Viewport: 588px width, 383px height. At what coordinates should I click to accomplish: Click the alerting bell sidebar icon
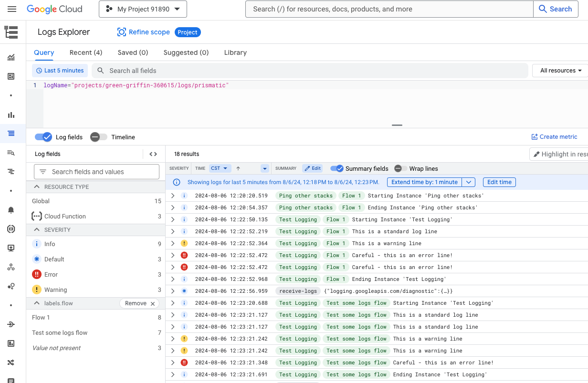[11, 210]
